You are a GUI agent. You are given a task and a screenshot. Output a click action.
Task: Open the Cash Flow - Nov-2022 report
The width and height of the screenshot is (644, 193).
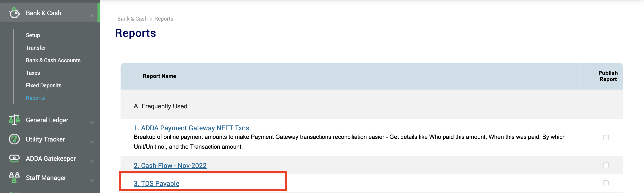pyautogui.click(x=170, y=165)
